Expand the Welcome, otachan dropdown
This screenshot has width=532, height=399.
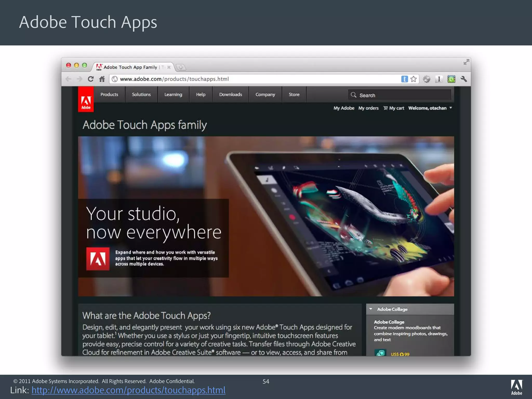[430, 108]
